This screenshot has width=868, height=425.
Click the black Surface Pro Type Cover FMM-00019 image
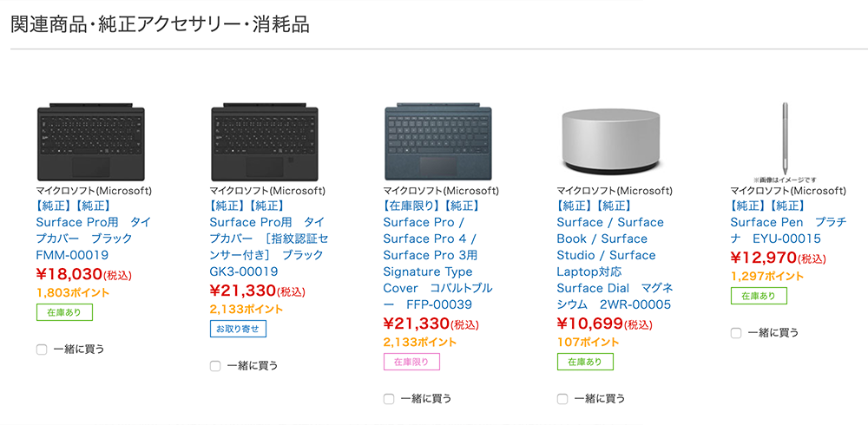[91, 142]
